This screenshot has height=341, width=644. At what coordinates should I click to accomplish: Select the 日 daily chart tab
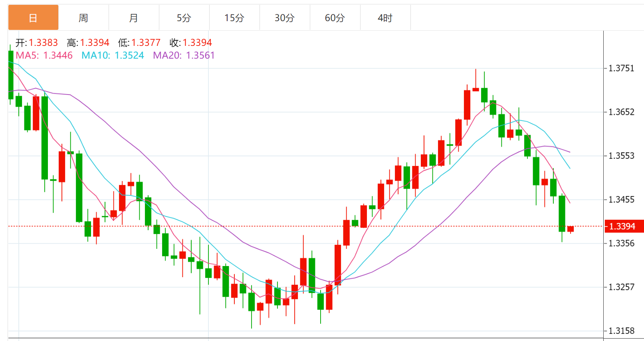tap(33, 18)
